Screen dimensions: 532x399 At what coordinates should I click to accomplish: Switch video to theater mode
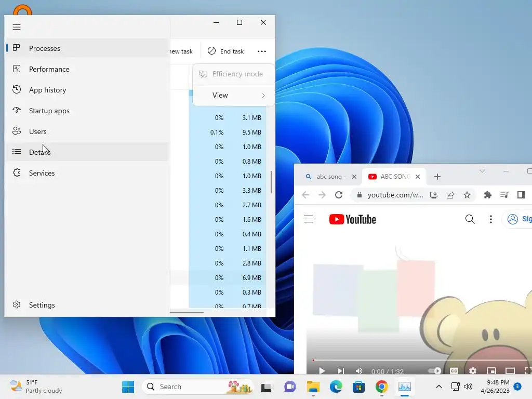[x=510, y=371]
